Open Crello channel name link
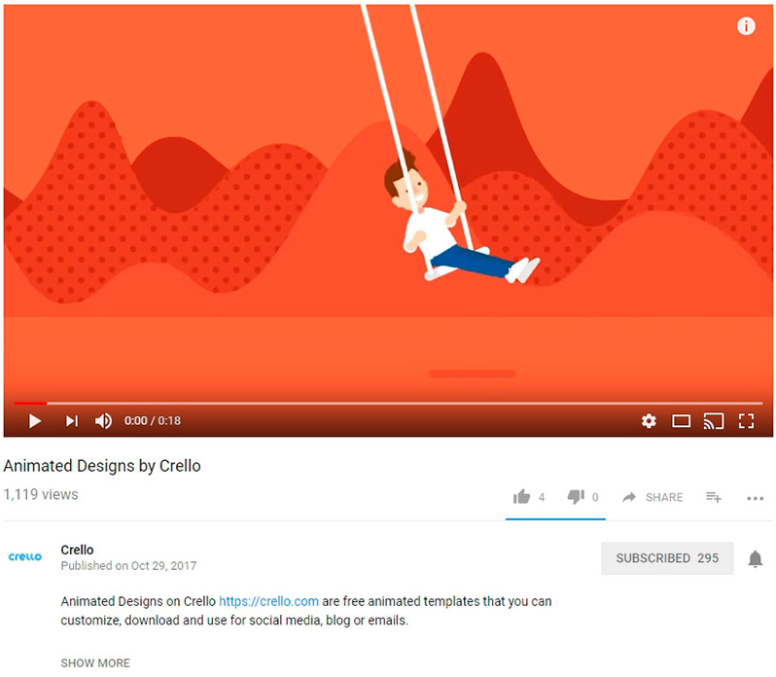 pyautogui.click(x=77, y=550)
